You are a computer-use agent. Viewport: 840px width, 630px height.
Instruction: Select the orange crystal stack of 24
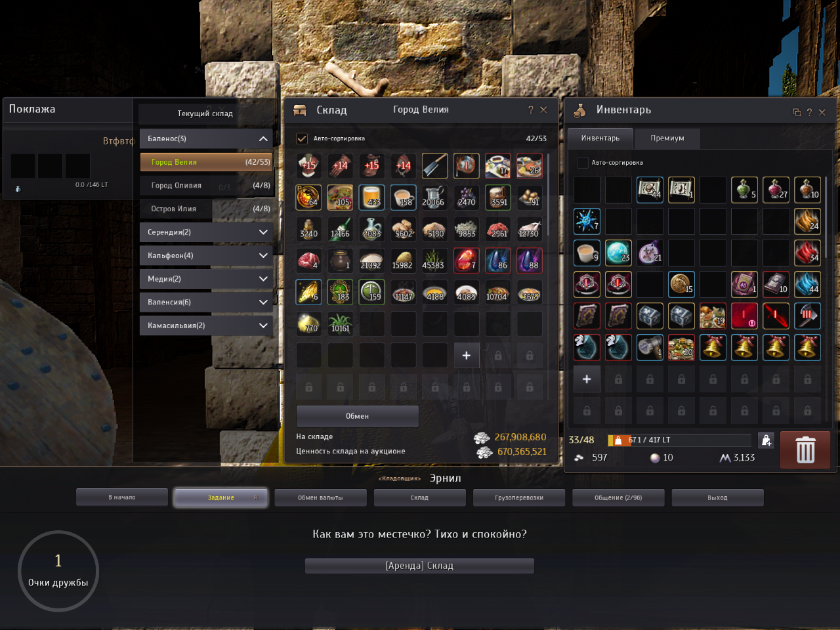pyautogui.click(x=807, y=221)
